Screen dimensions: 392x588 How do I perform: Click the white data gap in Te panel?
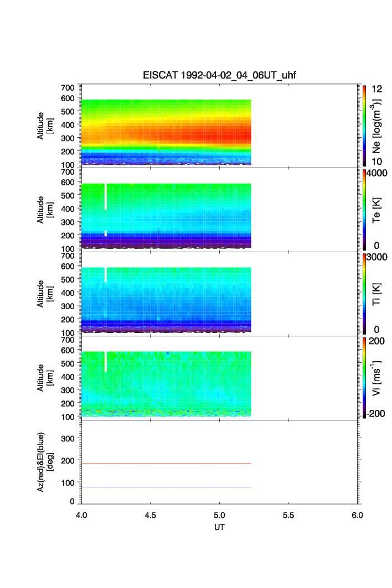[106, 196]
